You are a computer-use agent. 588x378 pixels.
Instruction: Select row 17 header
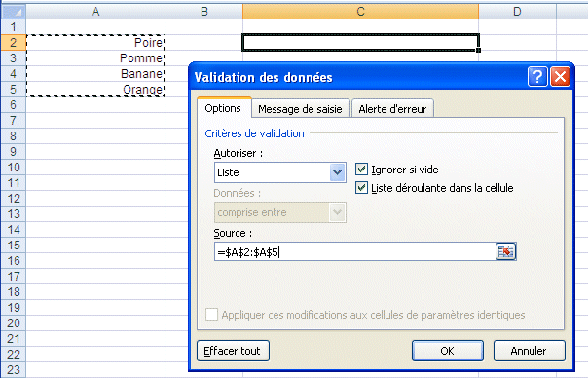(13, 277)
